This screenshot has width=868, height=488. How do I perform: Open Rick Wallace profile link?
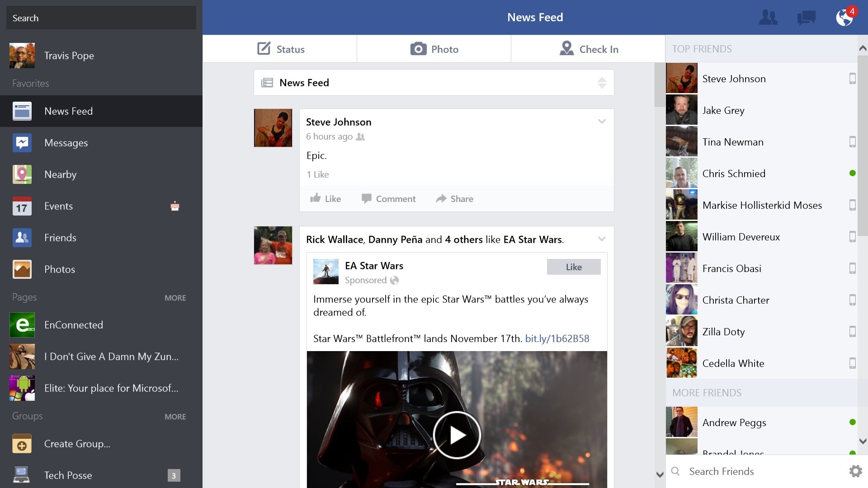335,239
